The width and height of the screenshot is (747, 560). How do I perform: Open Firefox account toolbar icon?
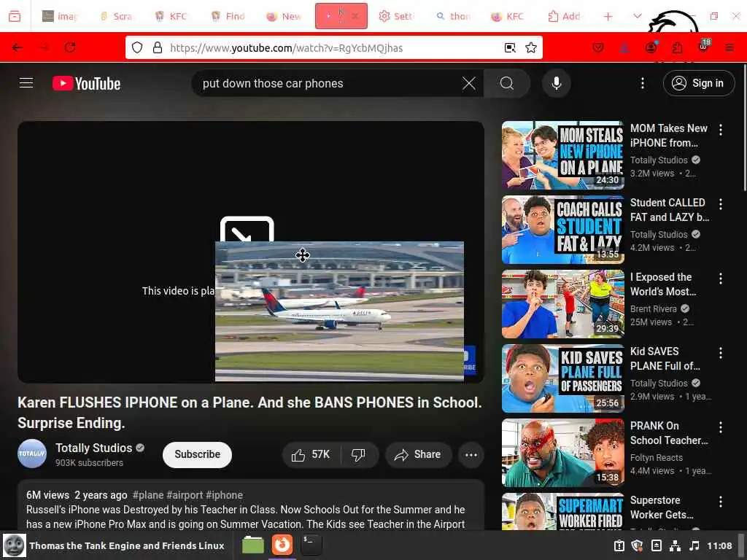pyautogui.click(x=651, y=47)
